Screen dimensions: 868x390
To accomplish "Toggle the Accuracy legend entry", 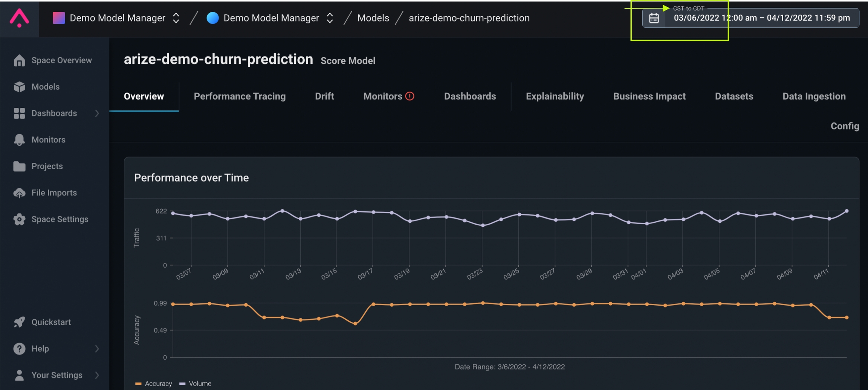I will point(154,383).
